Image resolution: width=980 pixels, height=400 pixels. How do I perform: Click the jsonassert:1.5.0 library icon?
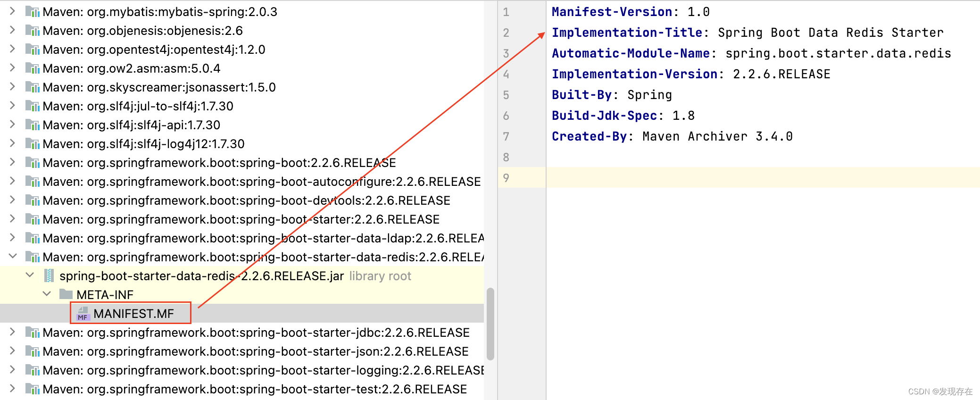point(32,87)
